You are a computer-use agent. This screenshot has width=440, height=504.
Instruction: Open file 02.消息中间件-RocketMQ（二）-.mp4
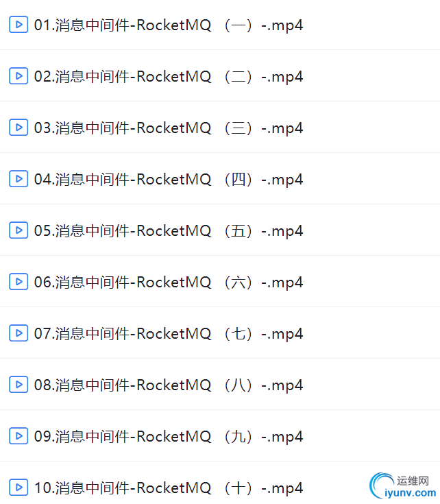click(x=169, y=77)
